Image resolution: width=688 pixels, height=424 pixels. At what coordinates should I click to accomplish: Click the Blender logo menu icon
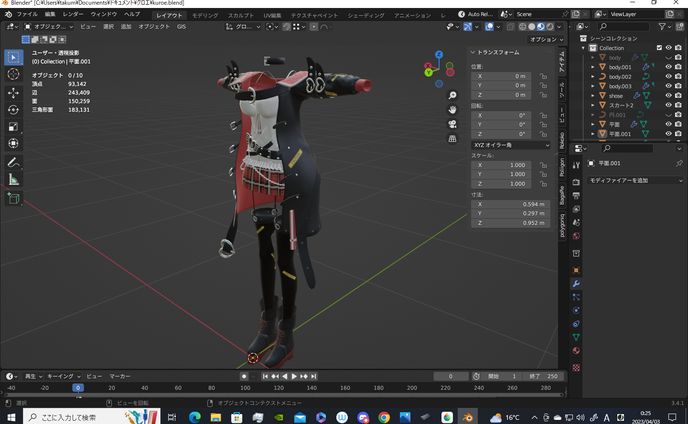tap(8, 14)
